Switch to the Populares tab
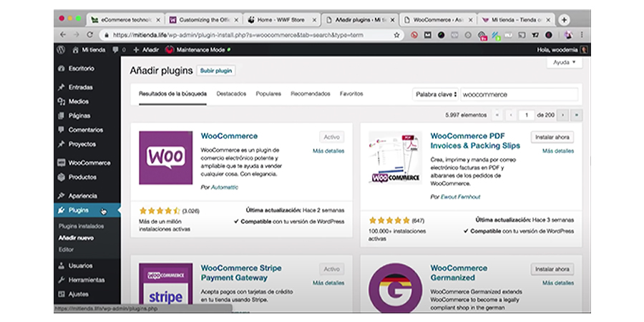Image resolution: width=644 pixels, height=322 pixels. (x=268, y=94)
